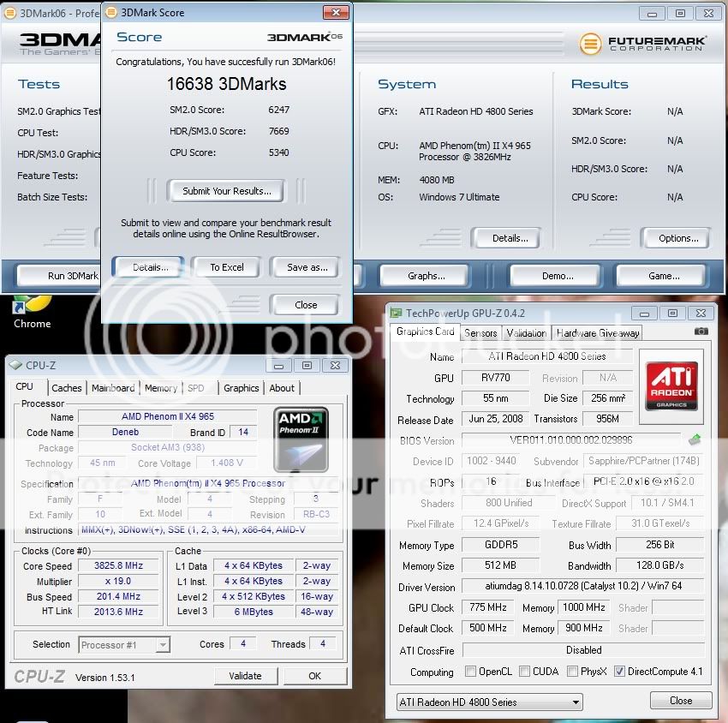Screen dimensions: 728x723
Task: Open Graphs in 3DMark06
Action: (x=426, y=276)
